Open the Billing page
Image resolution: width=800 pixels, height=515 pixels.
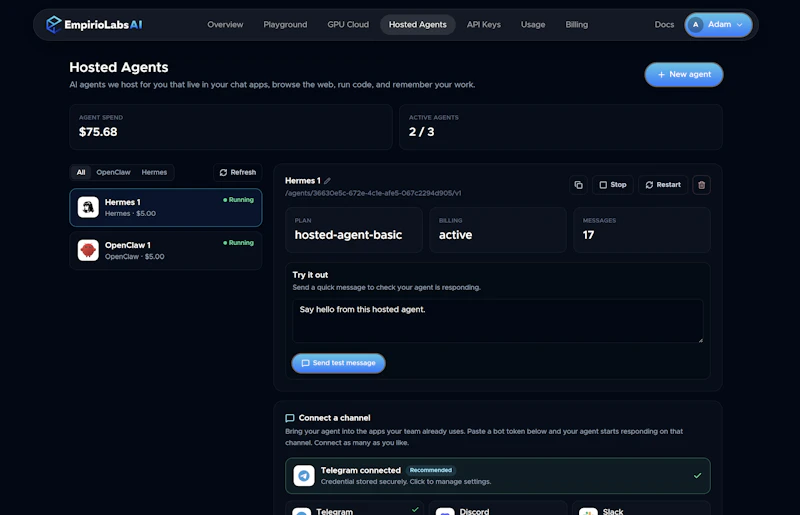tap(577, 24)
